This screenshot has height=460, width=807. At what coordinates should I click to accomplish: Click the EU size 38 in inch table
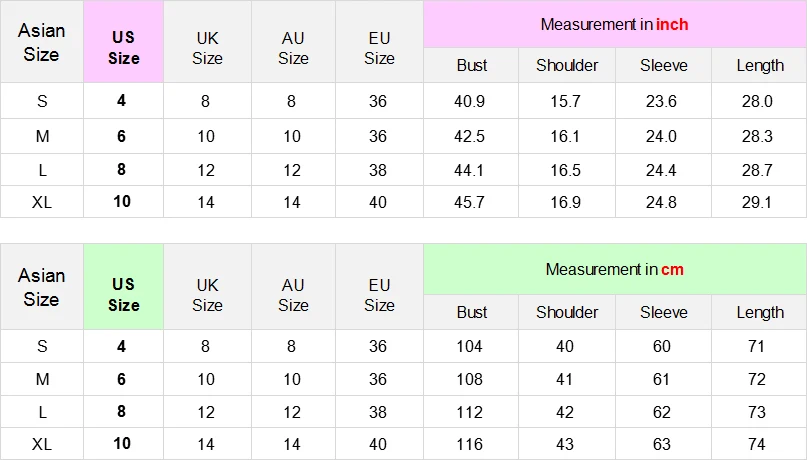(x=378, y=170)
